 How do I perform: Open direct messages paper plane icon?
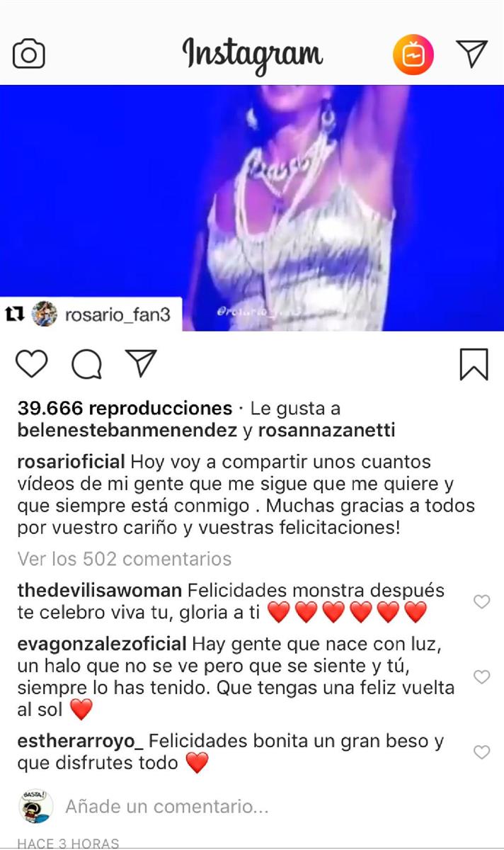coord(472,53)
